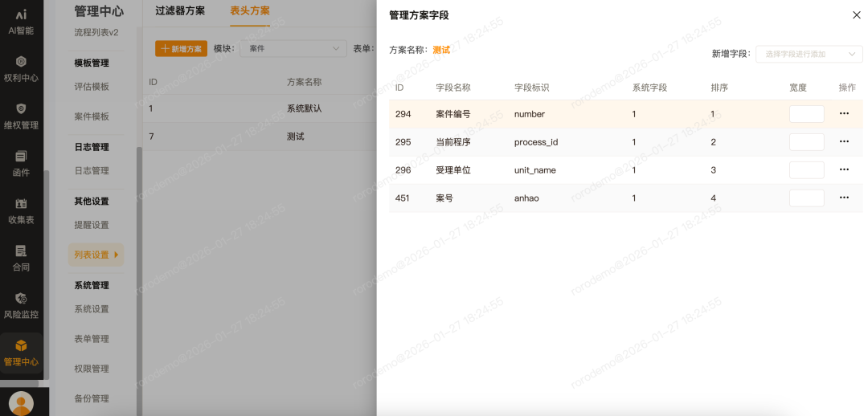Switch to the 表头方案 tab
Viewport: 868px width, 416px height.
point(250,11)
